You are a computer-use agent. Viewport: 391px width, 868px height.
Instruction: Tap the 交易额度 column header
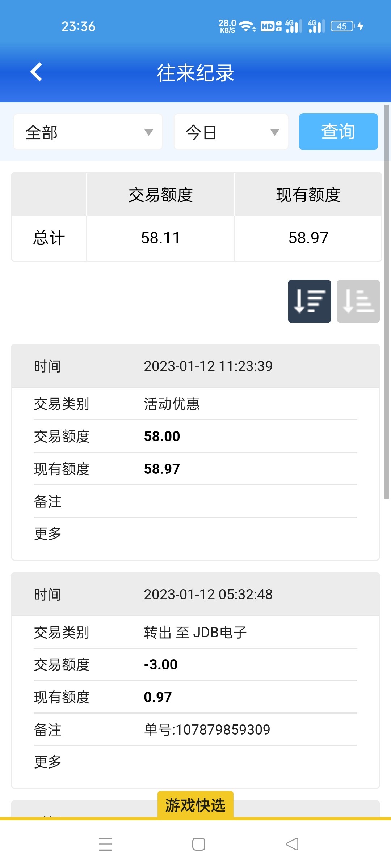coord(161,195)
